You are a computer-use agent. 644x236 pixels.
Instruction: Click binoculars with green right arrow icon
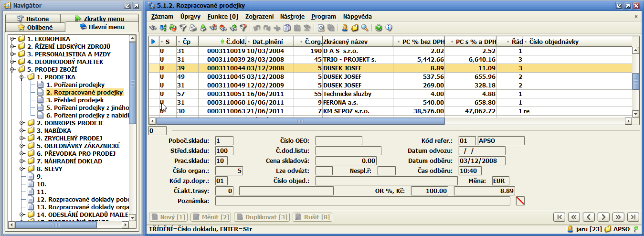(232, 28)
